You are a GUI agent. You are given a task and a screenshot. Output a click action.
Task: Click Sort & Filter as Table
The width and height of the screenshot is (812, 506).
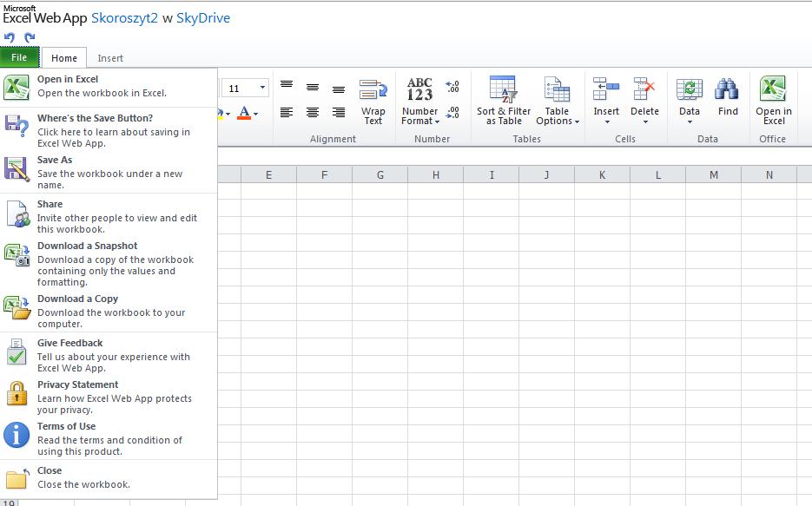pyautogui.click(x=504, y=102)
